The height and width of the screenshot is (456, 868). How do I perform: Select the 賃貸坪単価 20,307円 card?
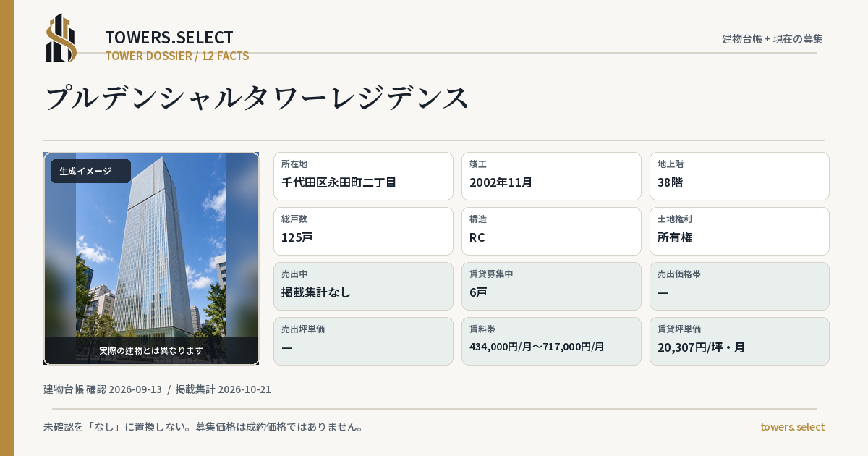tap(739, 341)
